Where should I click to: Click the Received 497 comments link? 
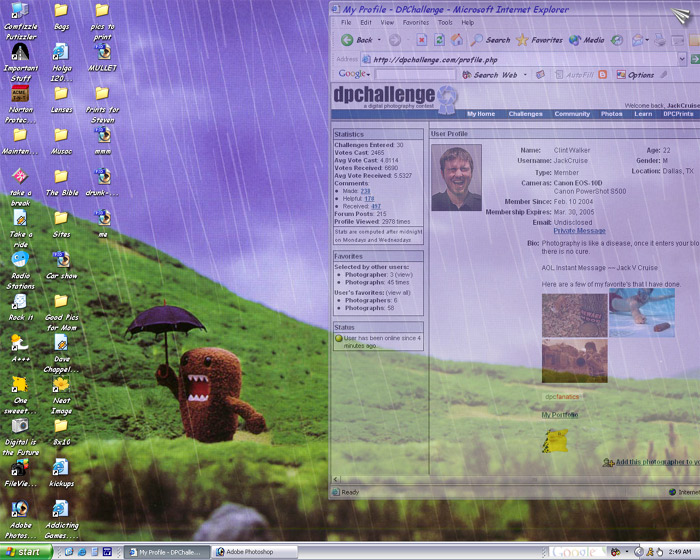pyautogui.click(x=376, y=206)
